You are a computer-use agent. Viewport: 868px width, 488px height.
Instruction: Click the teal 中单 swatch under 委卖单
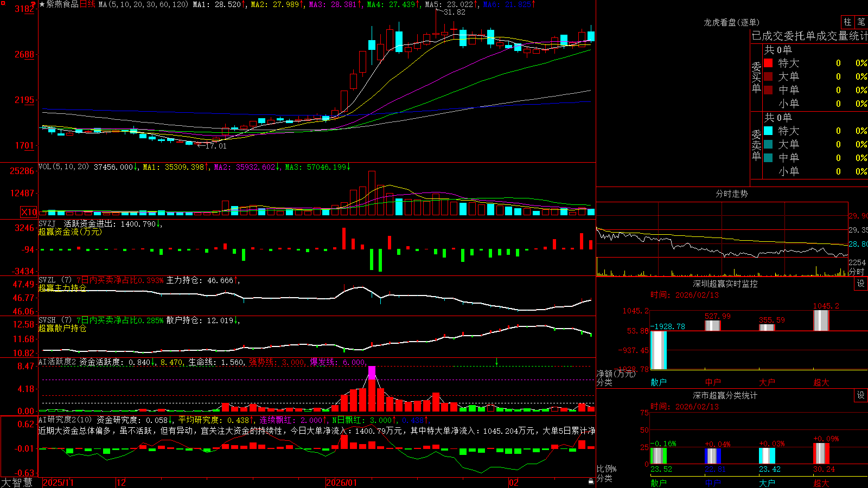[x=768, y=158]
